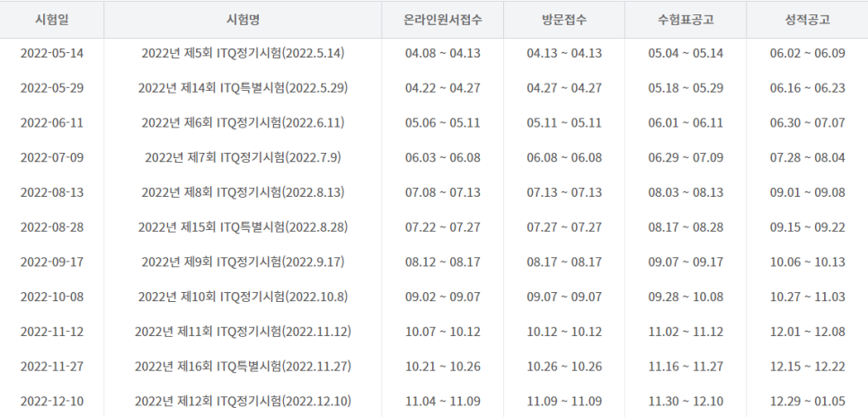
Task: Click 2022년 제12회 ITQ정기시험(2022.12.10)
Action: [x=243, y=402]
